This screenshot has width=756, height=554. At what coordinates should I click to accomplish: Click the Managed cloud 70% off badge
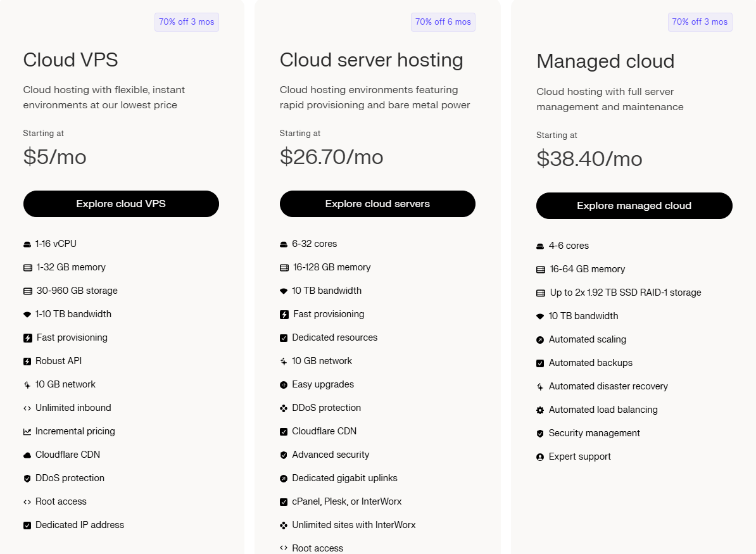(x=700, y=22)
